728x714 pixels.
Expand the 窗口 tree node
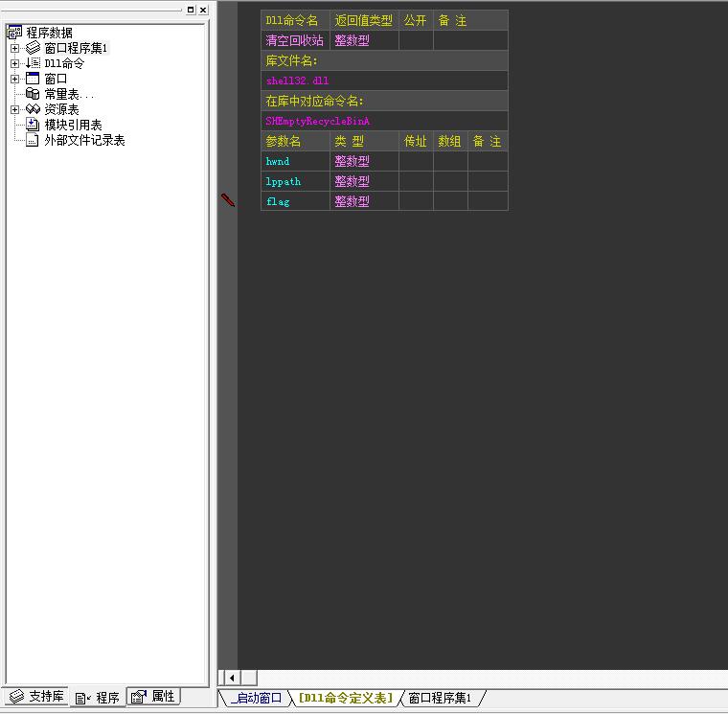[x=14, y=79]
